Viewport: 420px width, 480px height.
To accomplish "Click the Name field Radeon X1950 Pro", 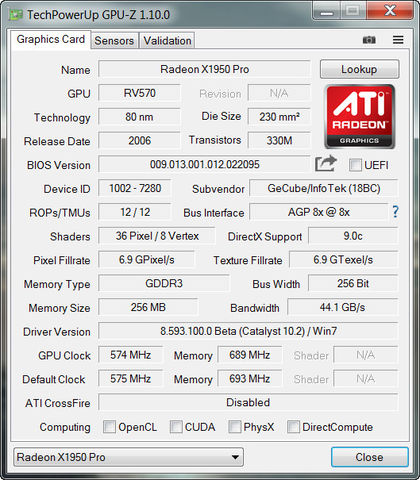I will (204, 69).
